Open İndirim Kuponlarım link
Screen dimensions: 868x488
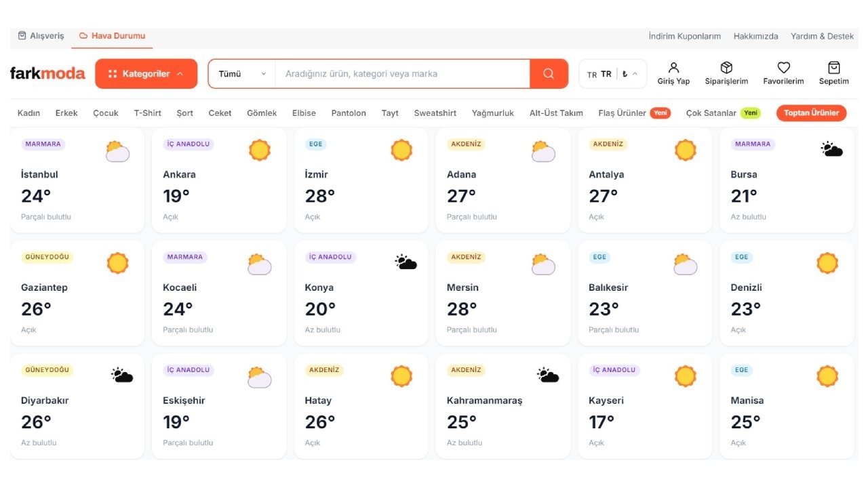pos(684,37)
